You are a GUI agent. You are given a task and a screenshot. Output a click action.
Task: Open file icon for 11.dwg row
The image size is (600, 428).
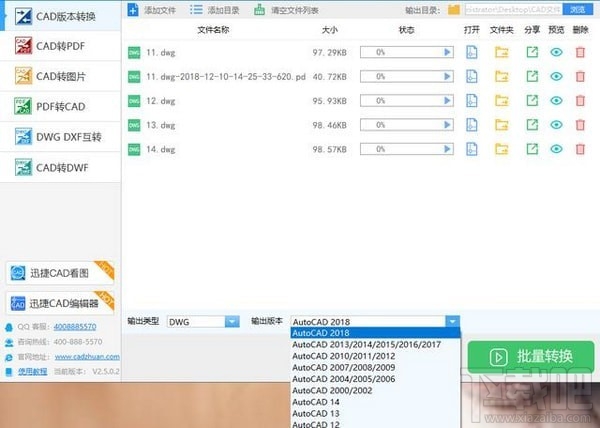click(x=471, y=52)
